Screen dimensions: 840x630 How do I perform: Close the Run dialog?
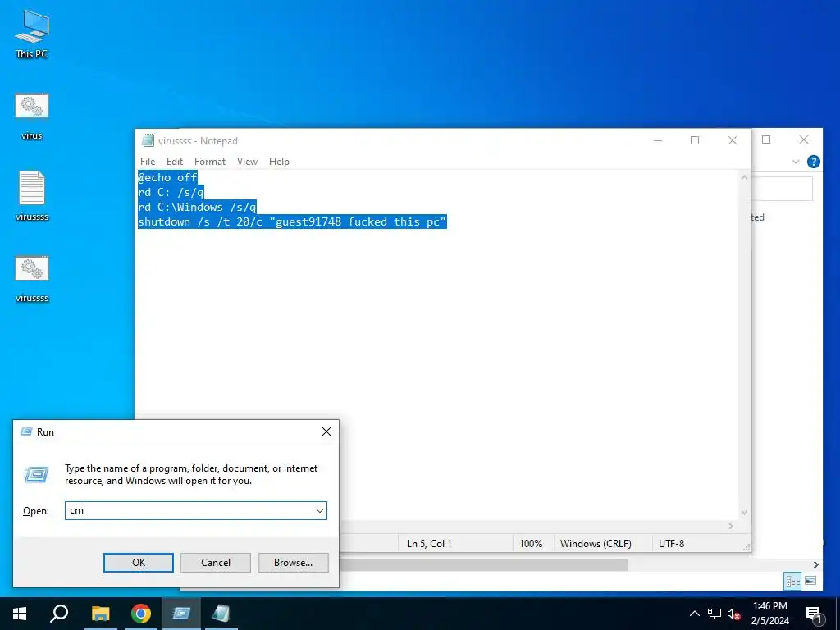click(x=326, y=431)
